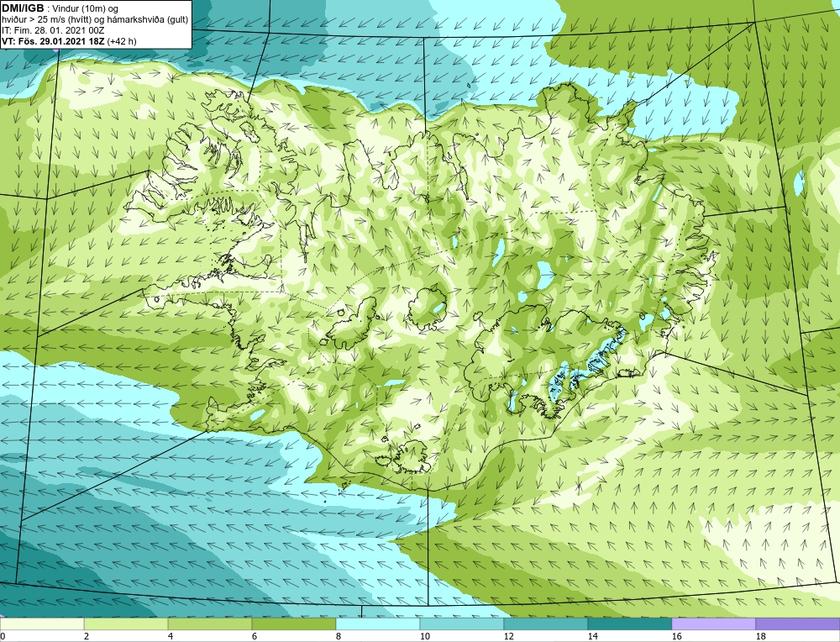Click the 'IT: Fim. 28. 01. 2021 00Z' line
This screenshot has width=840, height=642.
pyautogui.click(x=53, y=30)
